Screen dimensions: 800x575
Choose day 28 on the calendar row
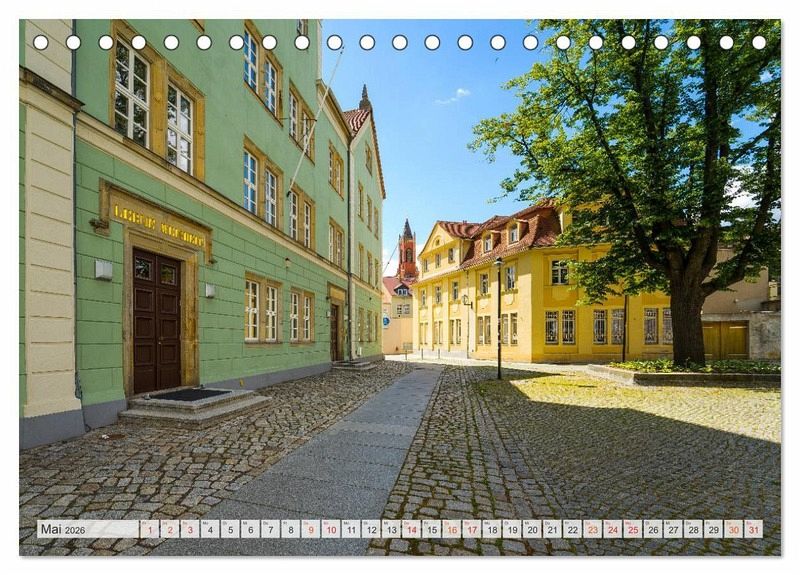pyautogui.click(x=693, y=529)
